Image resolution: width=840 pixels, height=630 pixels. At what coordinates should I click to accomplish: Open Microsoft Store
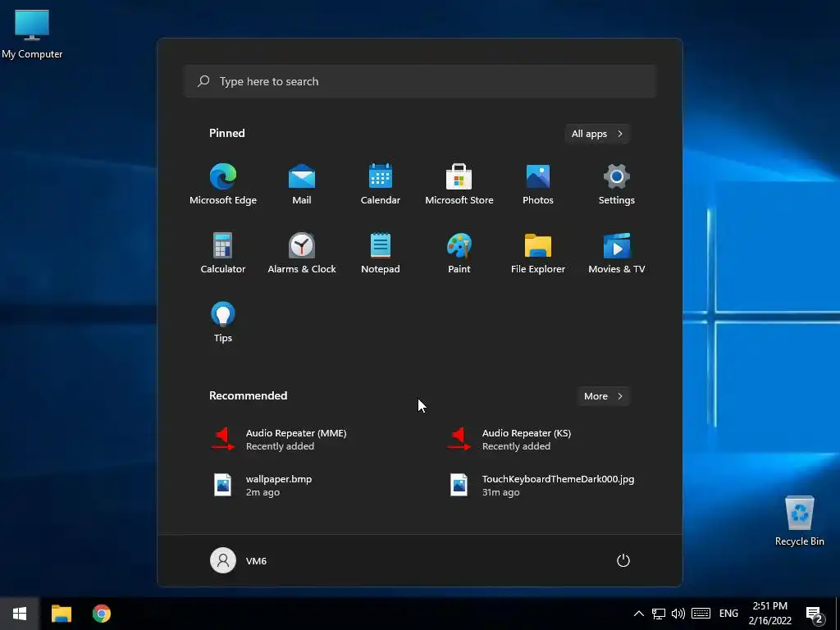click(x=459, y=185)
